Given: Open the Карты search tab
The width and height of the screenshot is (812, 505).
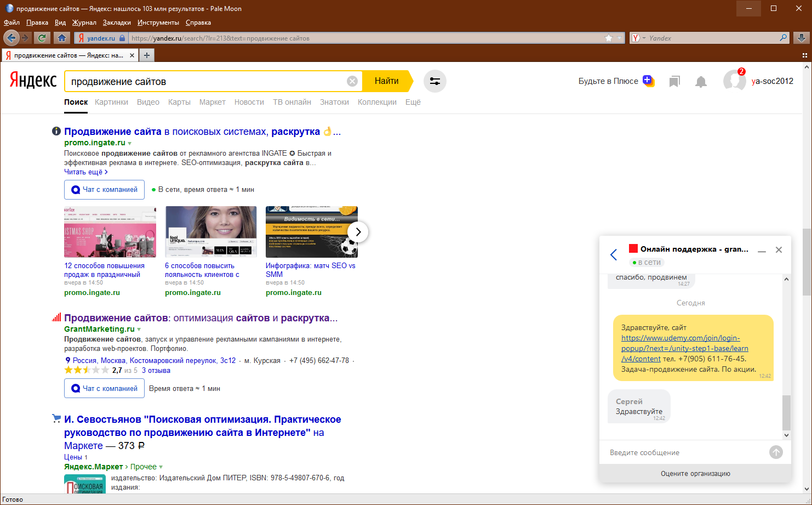Looking at the screenshot, I should tap(179, 102).
